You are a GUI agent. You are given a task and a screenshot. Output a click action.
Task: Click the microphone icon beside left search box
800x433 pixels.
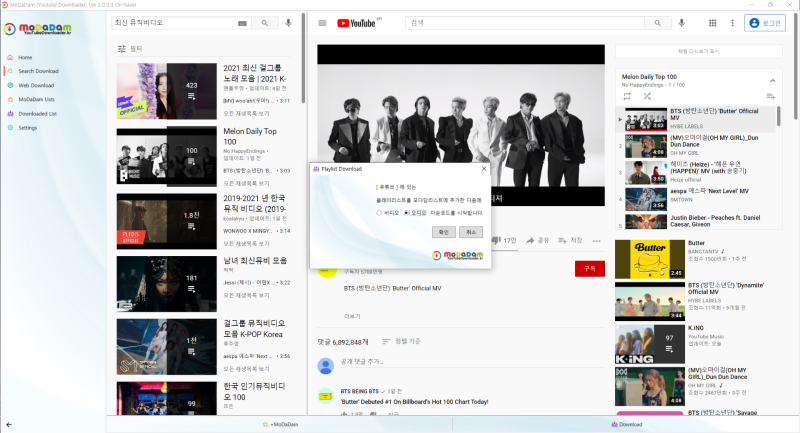click(288, 23)
